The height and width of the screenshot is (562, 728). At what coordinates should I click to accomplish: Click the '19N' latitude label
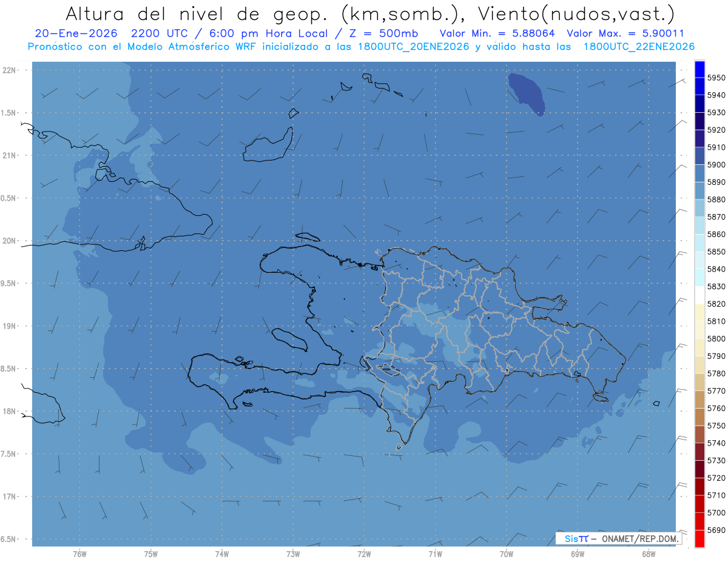(x=10, y=326)
